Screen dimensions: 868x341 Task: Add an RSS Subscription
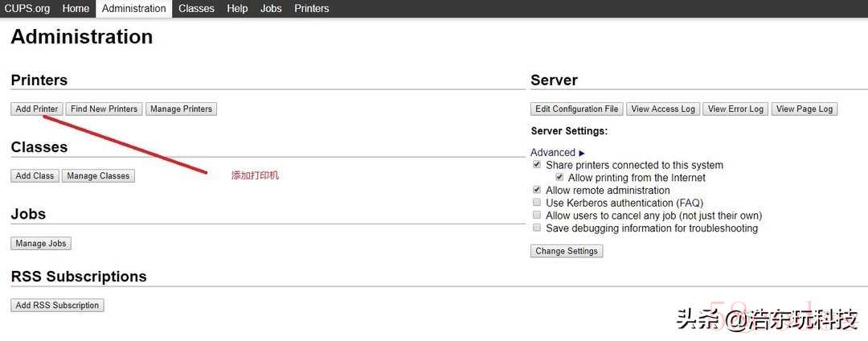[x=57, y=306]
